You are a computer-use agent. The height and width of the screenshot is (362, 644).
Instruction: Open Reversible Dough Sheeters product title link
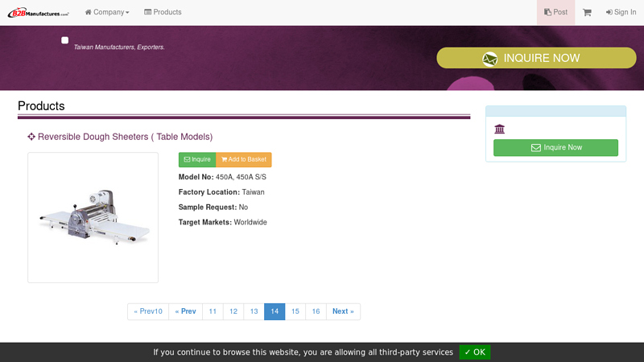(x=125, y=137)
